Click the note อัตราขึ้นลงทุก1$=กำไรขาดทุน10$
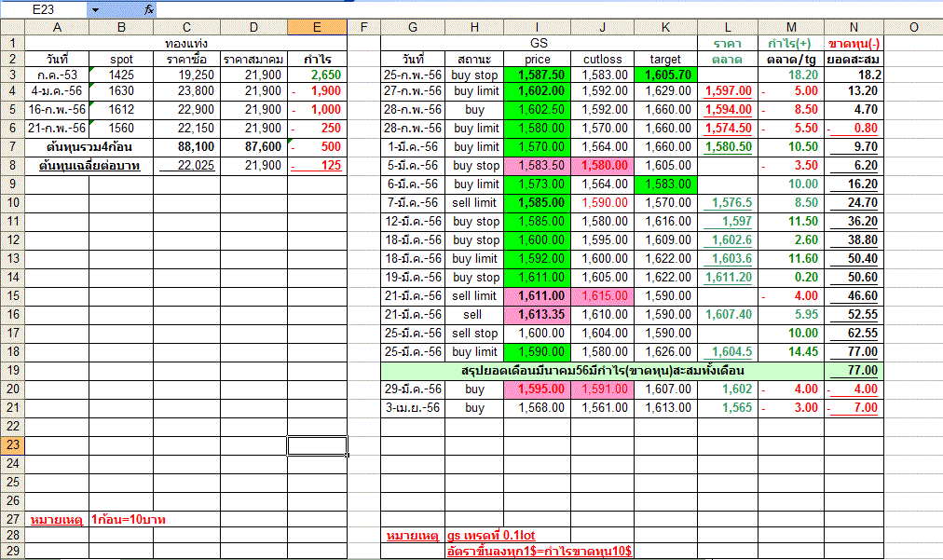Screen dimensions: 943x560 540,551
